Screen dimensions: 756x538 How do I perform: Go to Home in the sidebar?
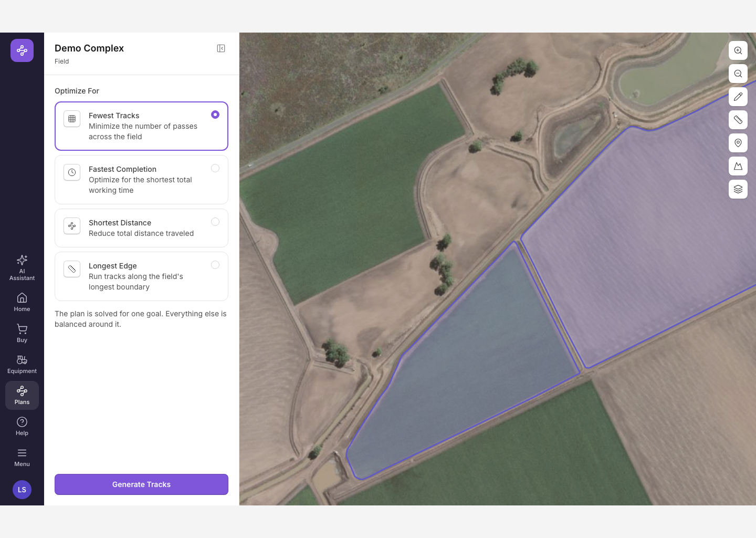22,302
